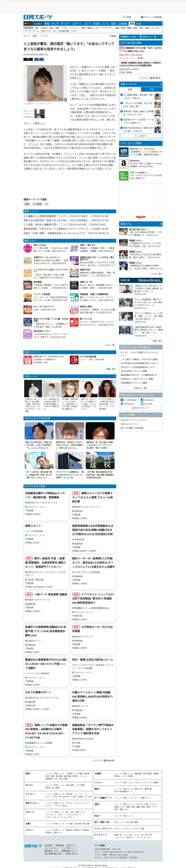The width and height of the screenshot is (186, 868).
Task: Open the 芸能 tab in main navigation
Action: point(132,24)
